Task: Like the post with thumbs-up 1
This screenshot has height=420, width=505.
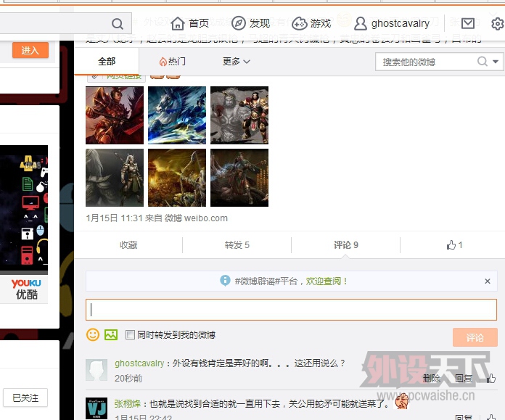Action: [x=454, y=245]
